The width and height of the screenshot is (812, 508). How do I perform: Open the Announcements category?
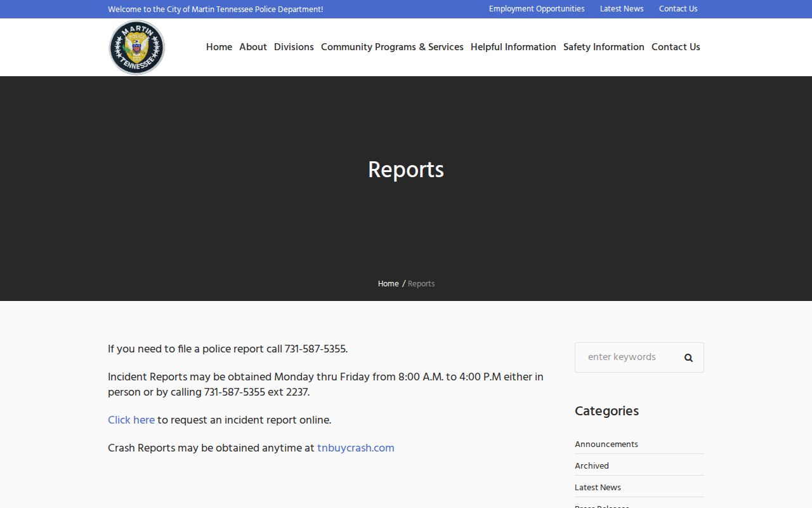606,444
